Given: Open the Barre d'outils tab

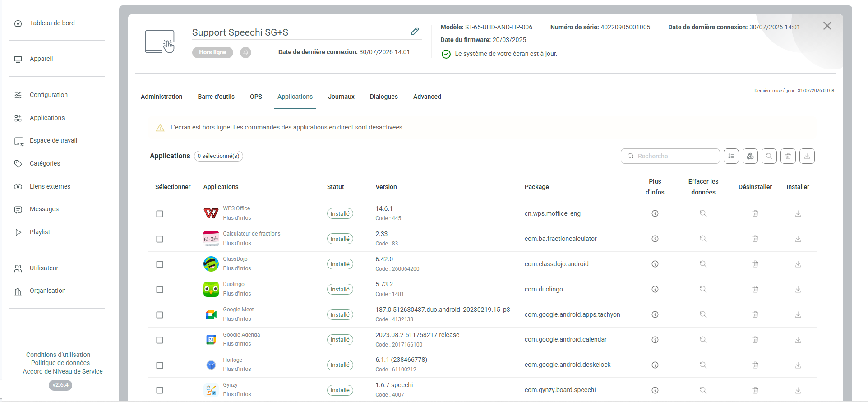Looking at the screenshot, I should coord(216,97).
